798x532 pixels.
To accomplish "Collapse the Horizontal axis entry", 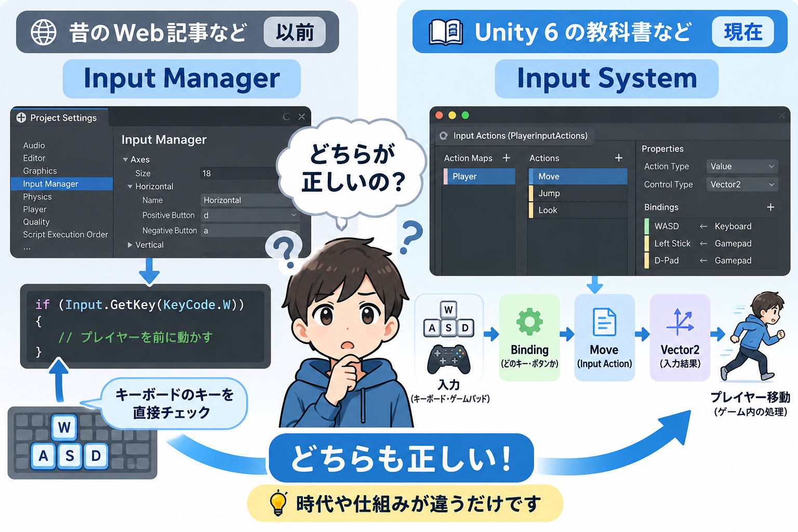I will coord(130,187).
